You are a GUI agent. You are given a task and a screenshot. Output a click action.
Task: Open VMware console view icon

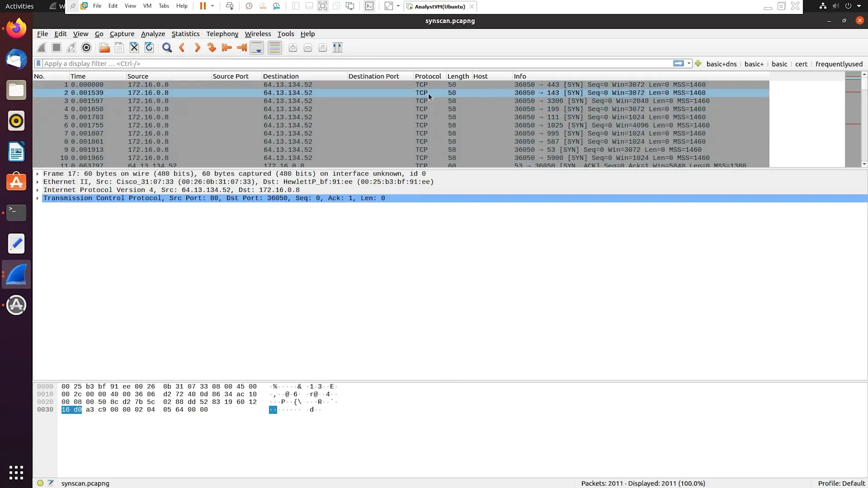click(x=369, y=6)
